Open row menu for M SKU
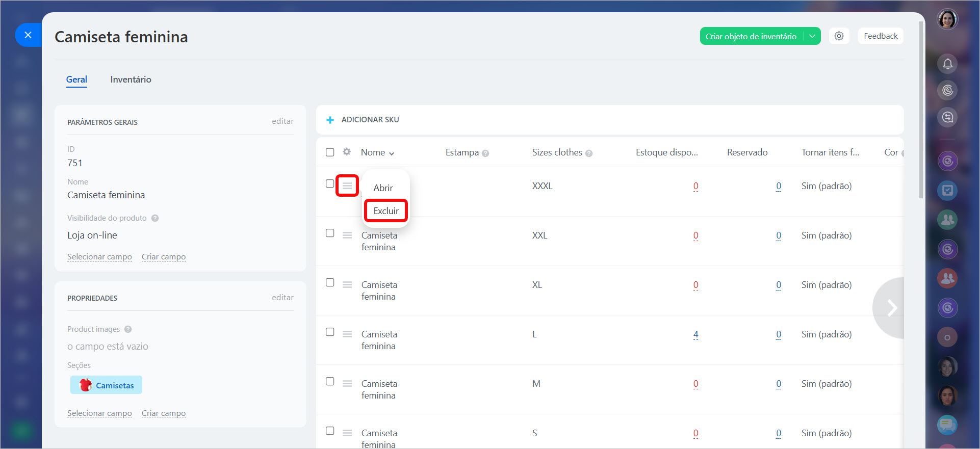Viewport: 980px width, 449px height. pos(347,384)
